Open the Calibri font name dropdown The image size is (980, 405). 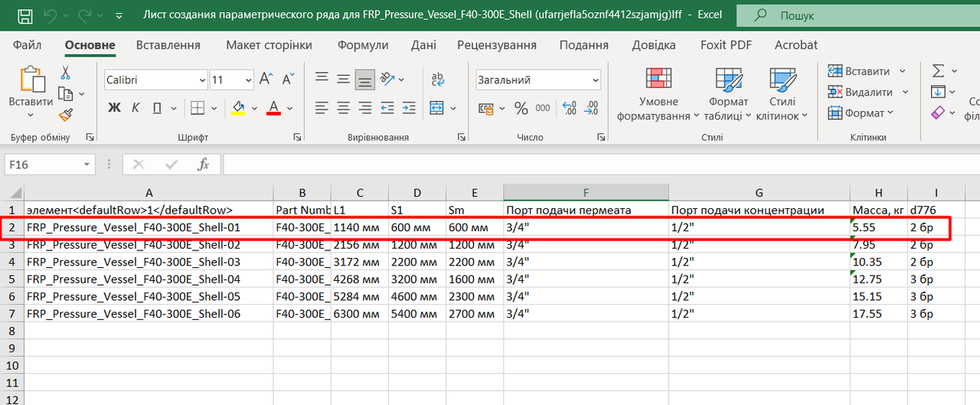point(202,80)
